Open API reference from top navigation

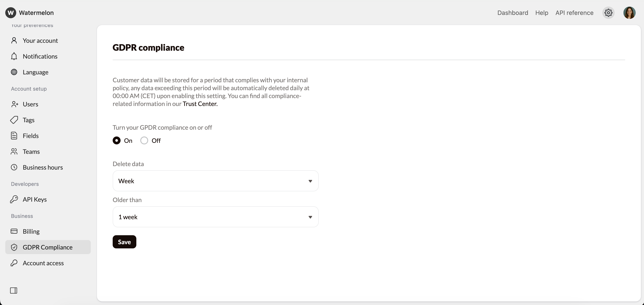pyautogui.click(x=574, y=13)
